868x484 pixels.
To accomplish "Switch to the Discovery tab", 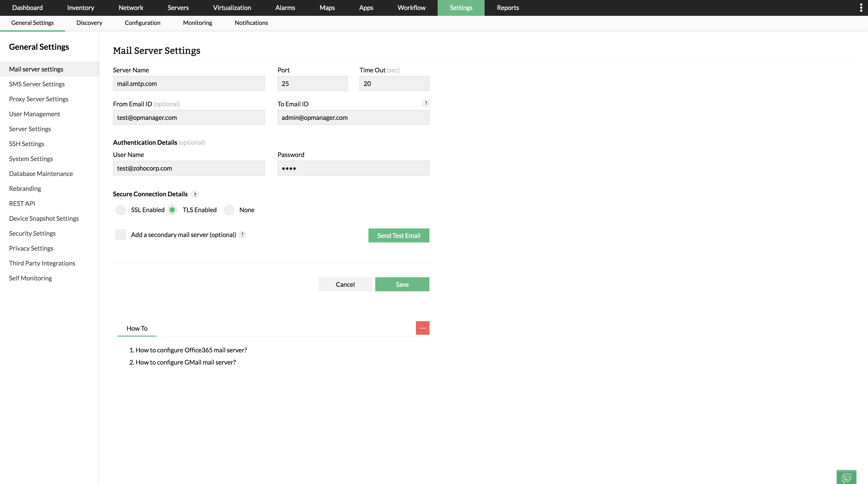I will coord(89,23).
